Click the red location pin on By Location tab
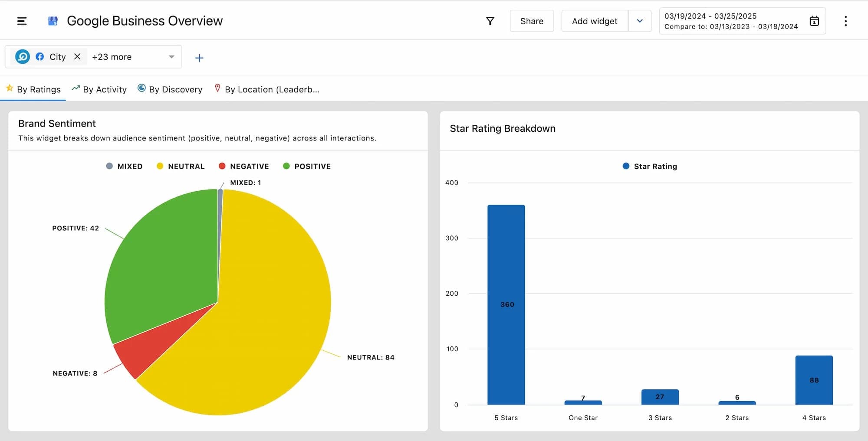The image size is (868, 441). [217, 88]
